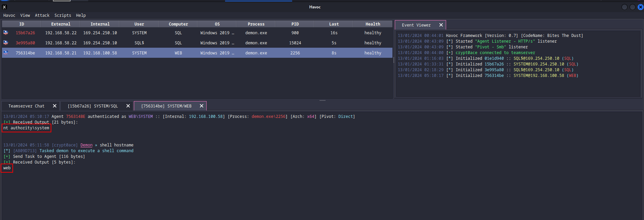This screenshot has width=644, height=220.
Task: Click agent icon for session 3e995a80
Action: pyautogui.click(x=6, y=43)
